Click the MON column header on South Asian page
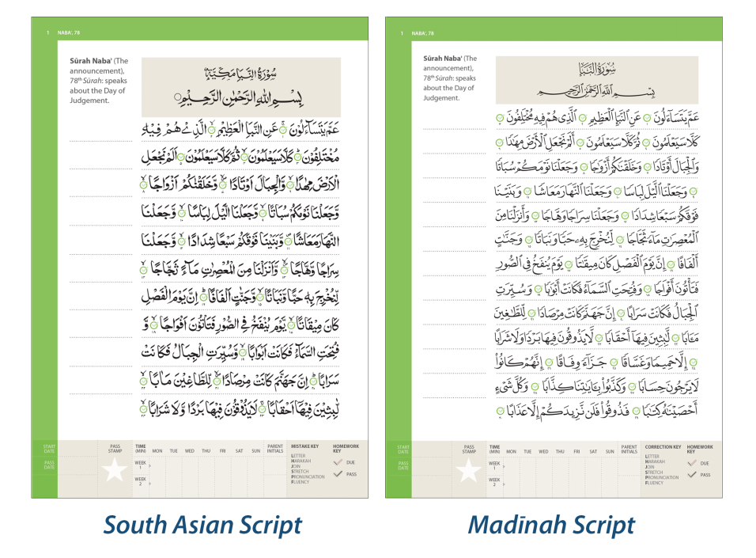 [x=157, y=451]
